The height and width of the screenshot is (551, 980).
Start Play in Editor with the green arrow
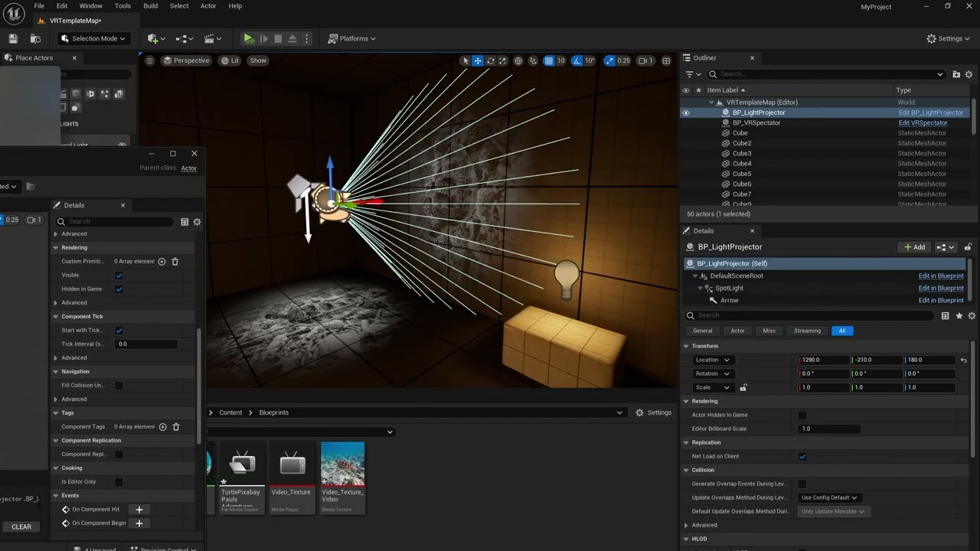tap(248, 38)
